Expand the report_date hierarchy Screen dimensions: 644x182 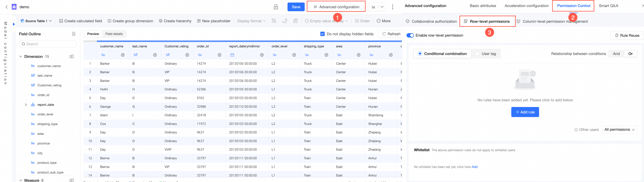tap(26, 105)
